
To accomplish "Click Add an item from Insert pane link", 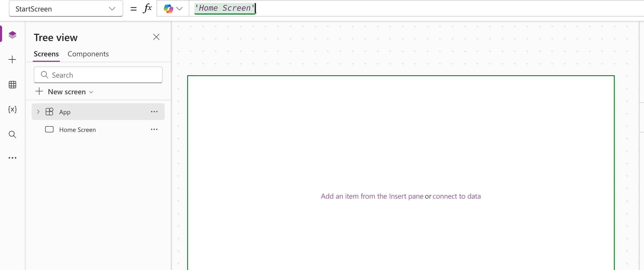I will pos(372,196).
